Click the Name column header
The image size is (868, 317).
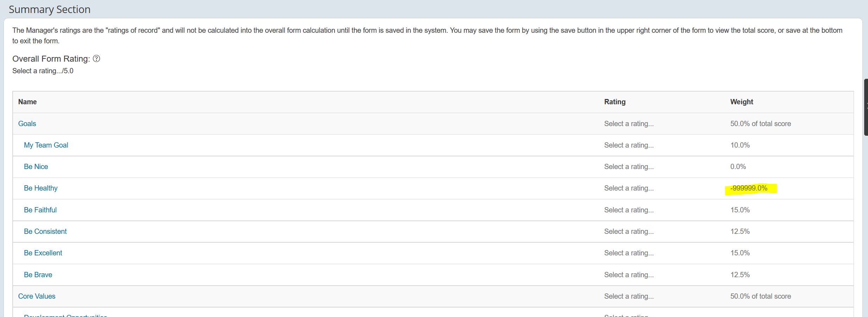pyautogui.click(x=27, y=102)
